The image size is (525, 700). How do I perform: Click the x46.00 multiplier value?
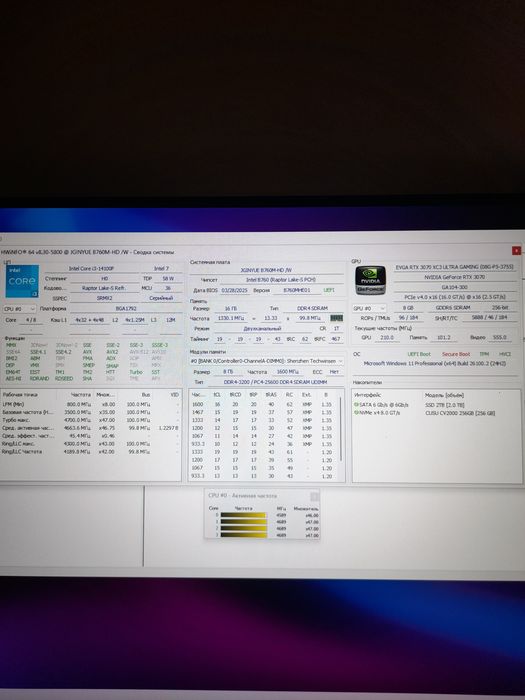point(312,515)
